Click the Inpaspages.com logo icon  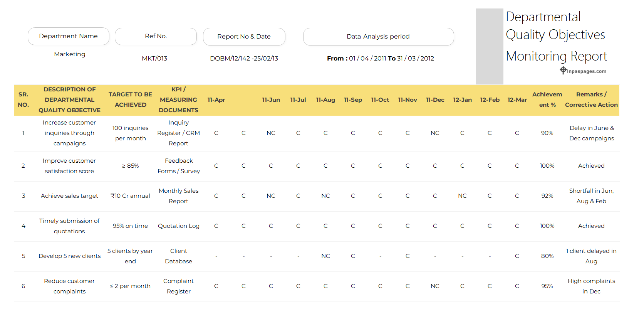[x=563, y=70]
